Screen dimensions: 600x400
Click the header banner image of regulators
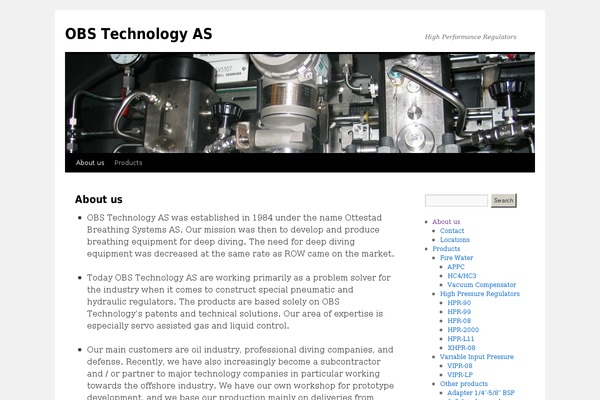pyautogui.click(x=300, y=103)
